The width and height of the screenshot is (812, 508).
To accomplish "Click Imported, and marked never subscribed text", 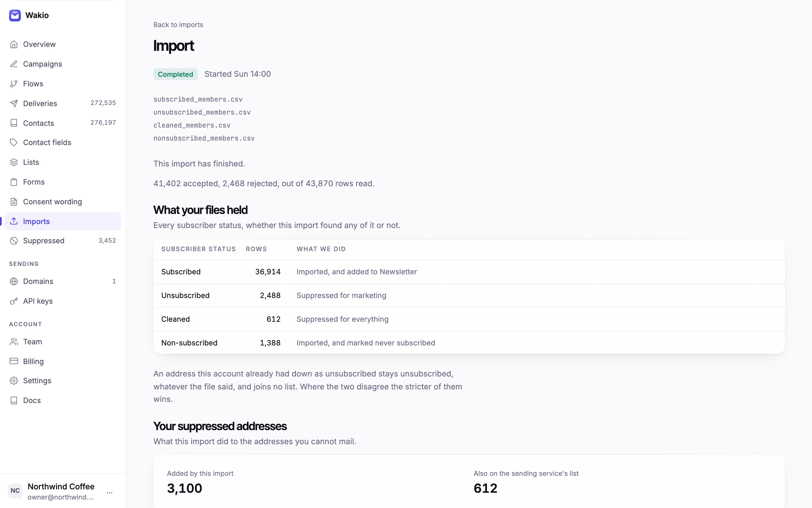I will point(366,343).
